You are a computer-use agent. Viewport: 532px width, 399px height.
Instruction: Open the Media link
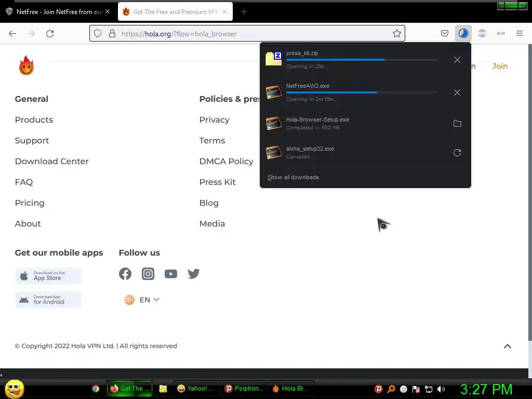[x=212, y=223]
